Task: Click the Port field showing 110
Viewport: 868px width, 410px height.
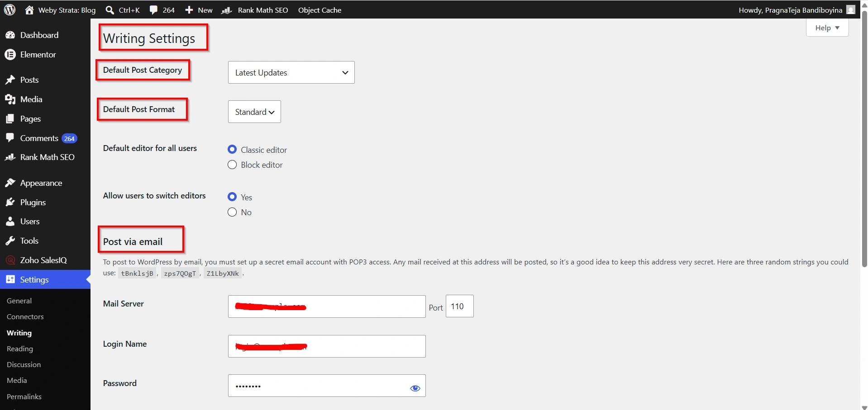Action: coord(459,306)
